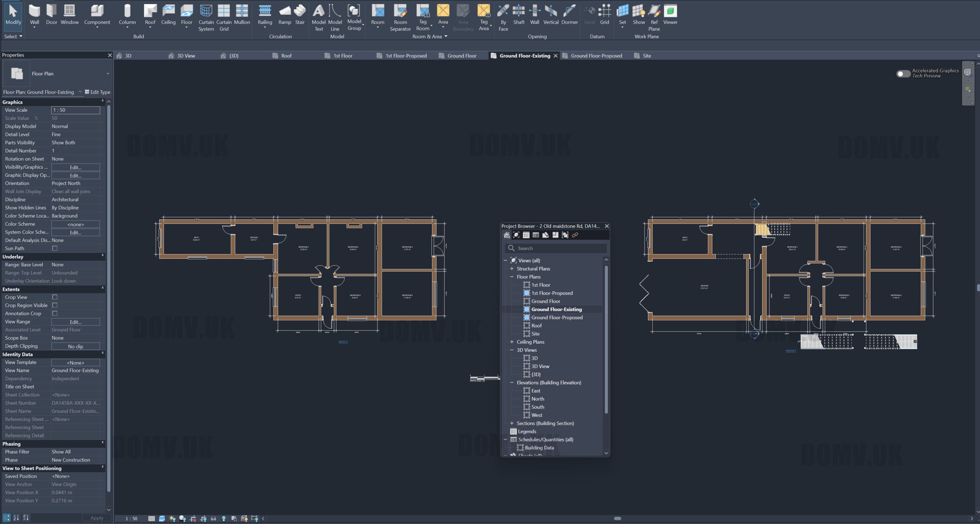
Task: Switch to the Ground Floor-Proposed tab
Action: click(x=596, y=56)
